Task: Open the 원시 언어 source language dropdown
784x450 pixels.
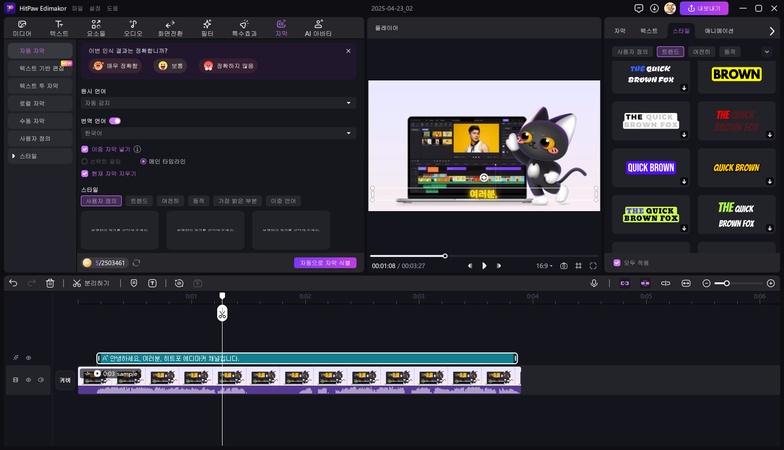Action: (x=218, y=103)
